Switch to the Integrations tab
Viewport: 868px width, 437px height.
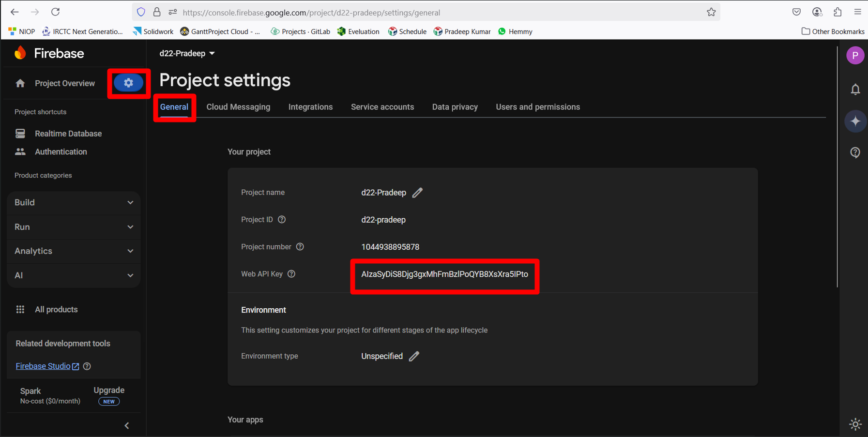coord(311,107)
